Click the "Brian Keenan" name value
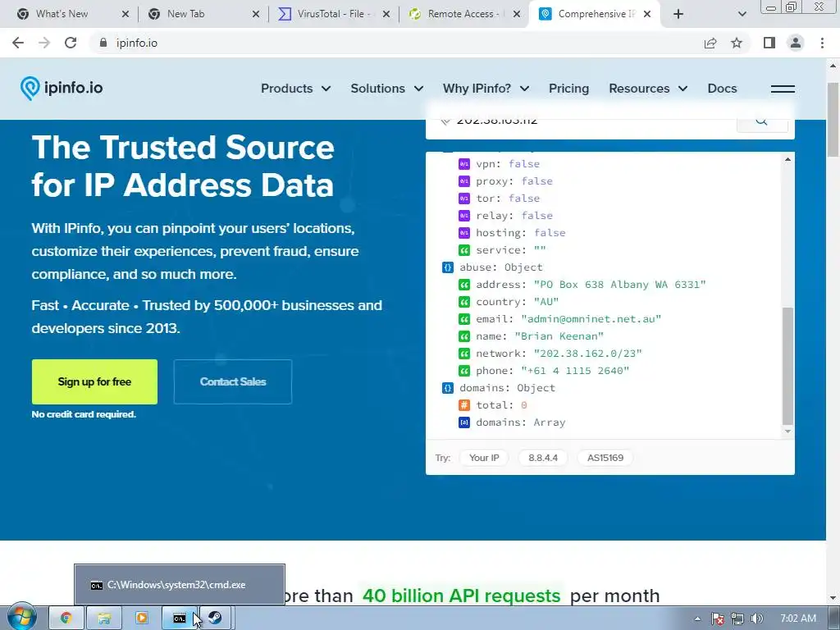The height and width of the screenshot is (630, 840). (559, 336)
